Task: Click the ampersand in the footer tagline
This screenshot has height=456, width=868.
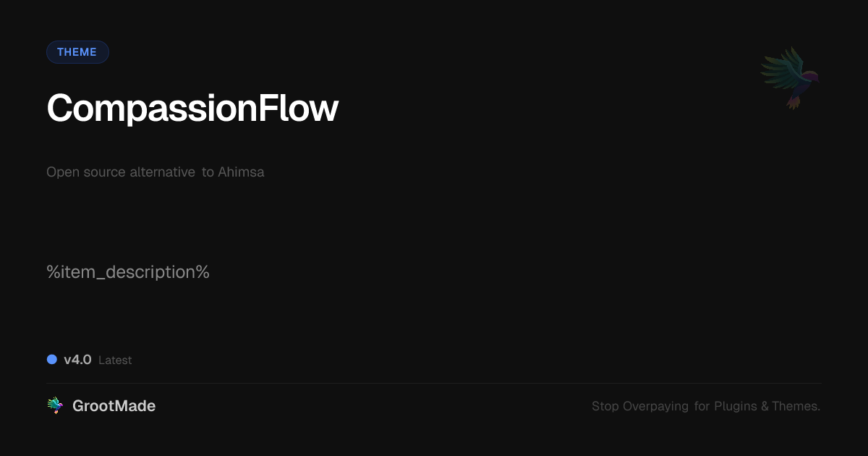Action: click(x=765, y=407)
